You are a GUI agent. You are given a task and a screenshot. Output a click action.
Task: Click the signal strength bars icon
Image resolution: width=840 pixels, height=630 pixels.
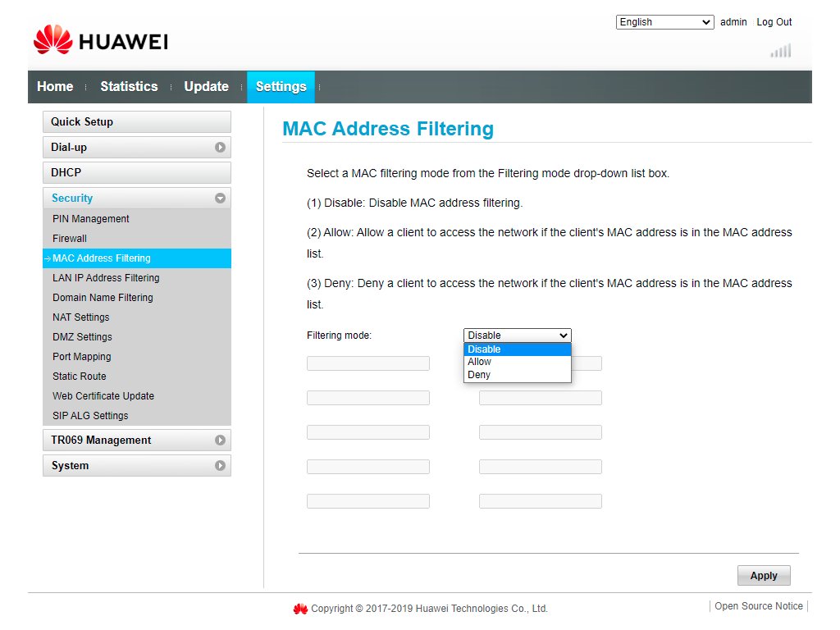coord(780,51)
